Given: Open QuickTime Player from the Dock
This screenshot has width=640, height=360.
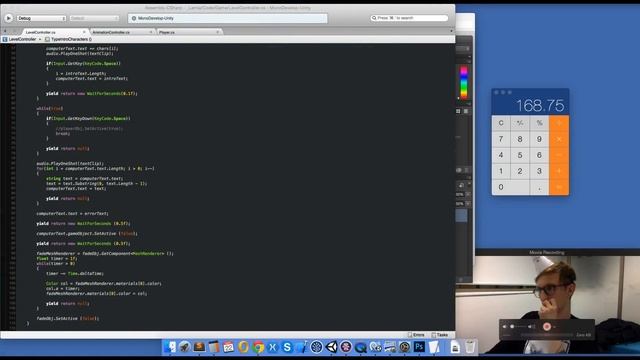Looking at the screenshot, I should click(x=360, y=347).
